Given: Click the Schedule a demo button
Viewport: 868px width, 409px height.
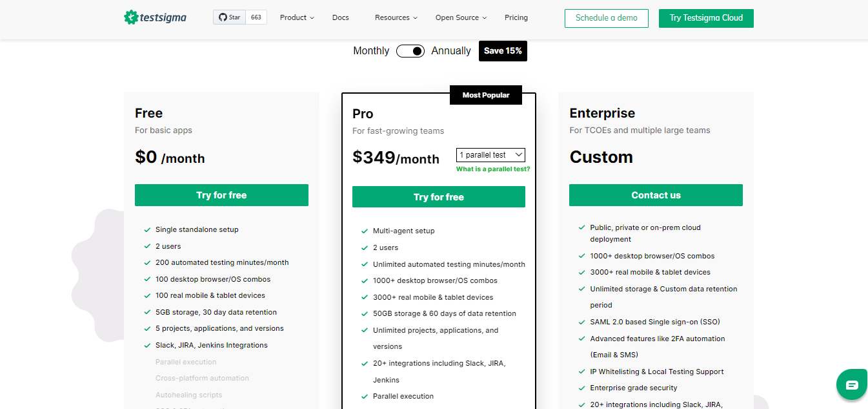Looking at the screenshot, I should 606,18.
